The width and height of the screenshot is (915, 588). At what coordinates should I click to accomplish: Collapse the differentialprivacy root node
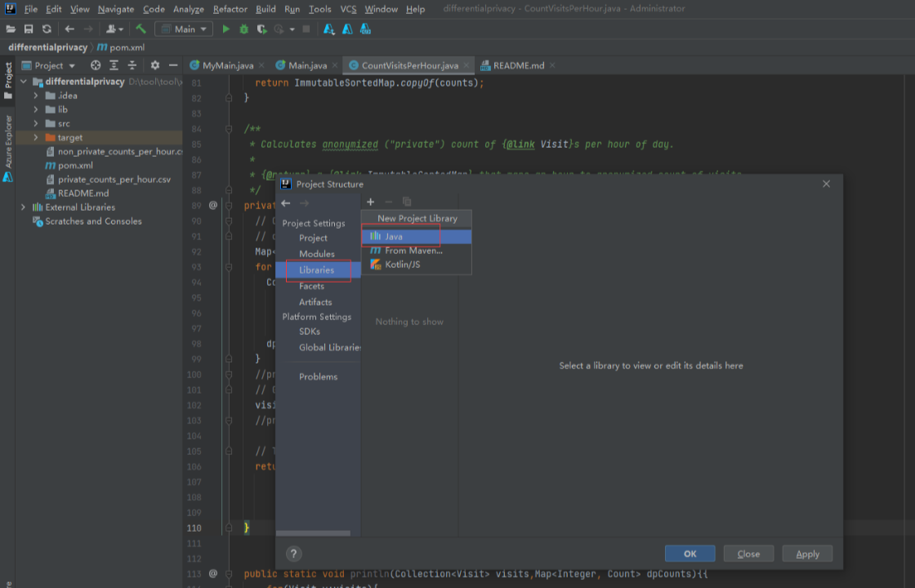click(24, 82)
